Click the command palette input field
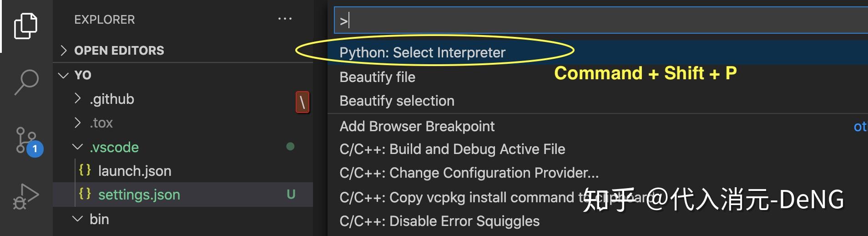The width and height of the screenshot is (868, 236). [601, 20]
